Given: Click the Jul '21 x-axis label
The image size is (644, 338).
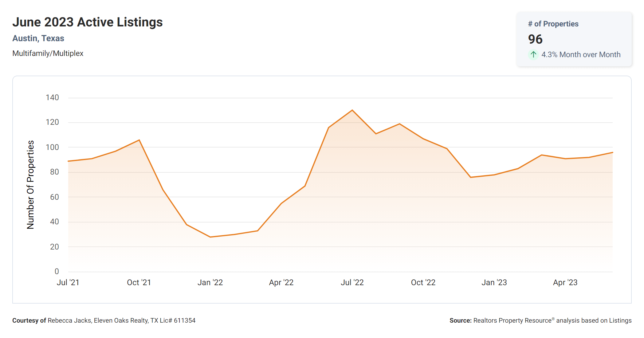Looking at the screenshot, I should click(x=68, y=282).
